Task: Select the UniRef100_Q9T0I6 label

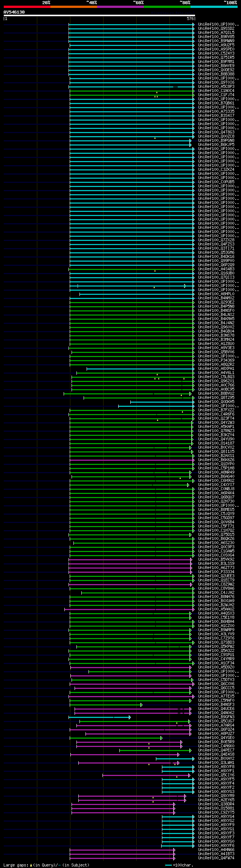Action: pos(216,82)
